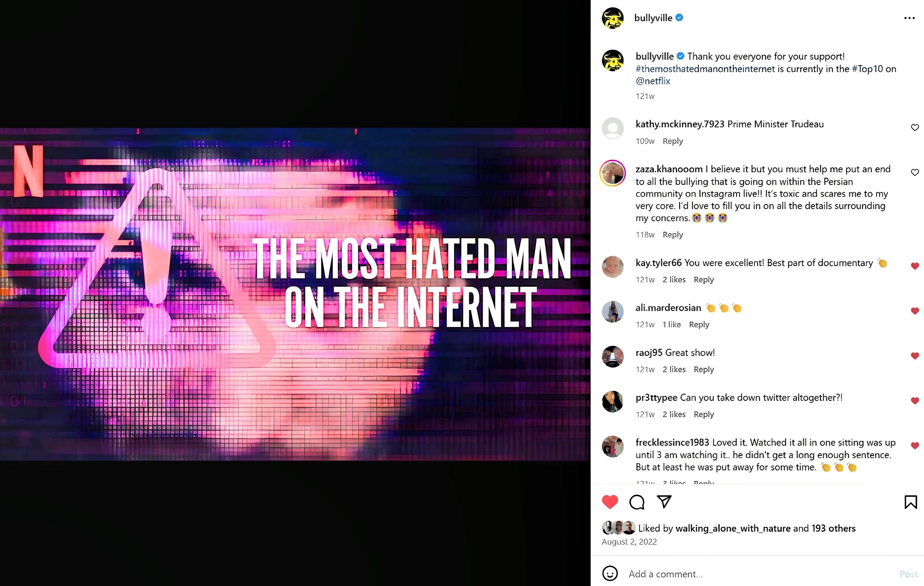Save post with bookmark icon
Screen dimensions: 924x586
point(911,502)
